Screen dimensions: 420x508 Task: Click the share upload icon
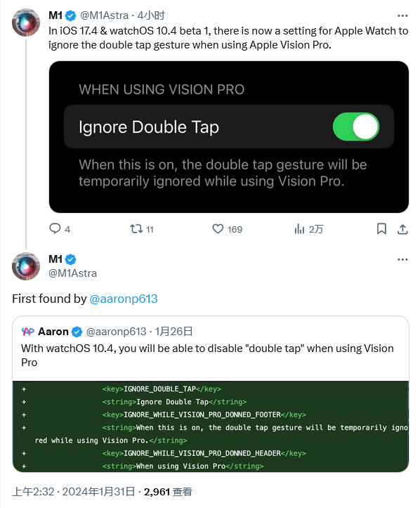tap(402, 229)
